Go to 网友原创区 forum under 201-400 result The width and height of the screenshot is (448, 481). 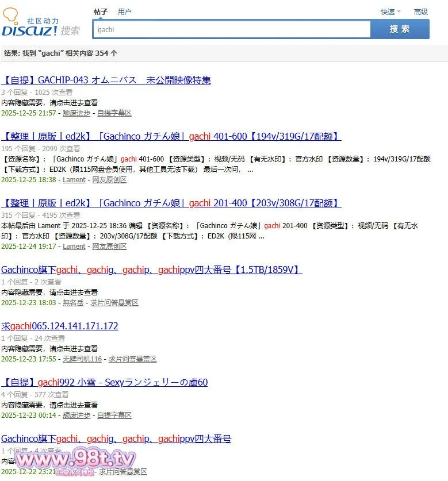click(109, 247)
